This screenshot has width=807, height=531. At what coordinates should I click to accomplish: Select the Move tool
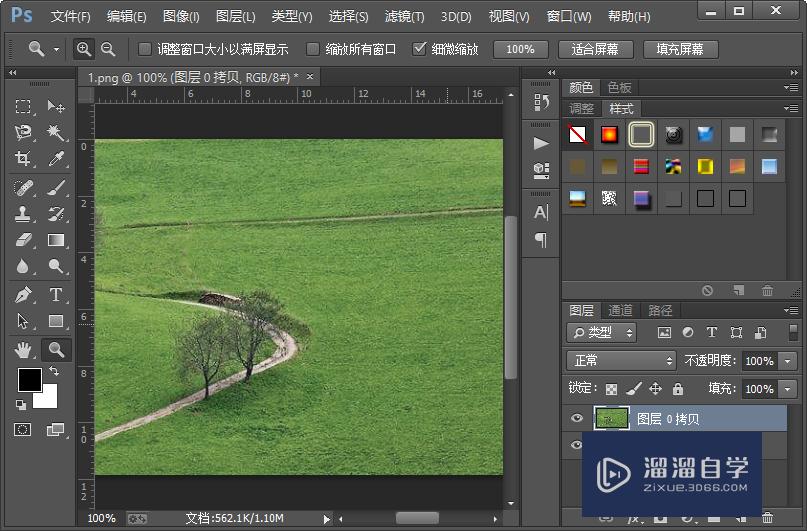[56, 107]
